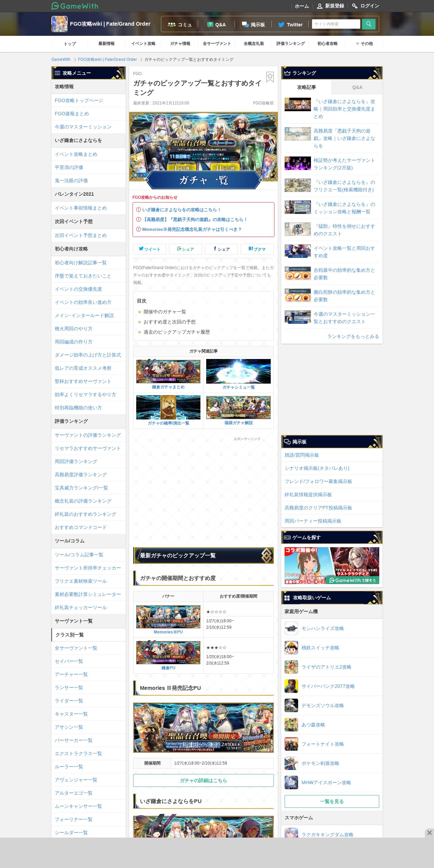Screen dimensions: 434x868
Task: Open the あつ森攻略 game icon
Action: (291, 725)
